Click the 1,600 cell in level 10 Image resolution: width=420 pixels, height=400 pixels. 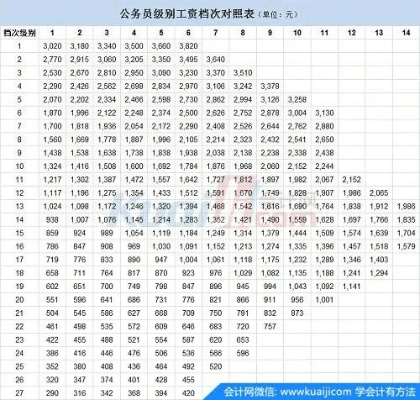pos(134,166)
